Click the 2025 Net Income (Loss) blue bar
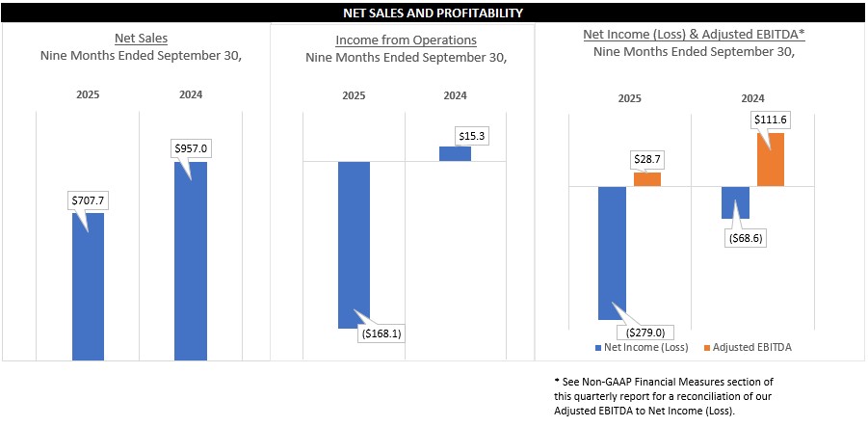Viewport: 868px width, 426px height. point(613,251)
